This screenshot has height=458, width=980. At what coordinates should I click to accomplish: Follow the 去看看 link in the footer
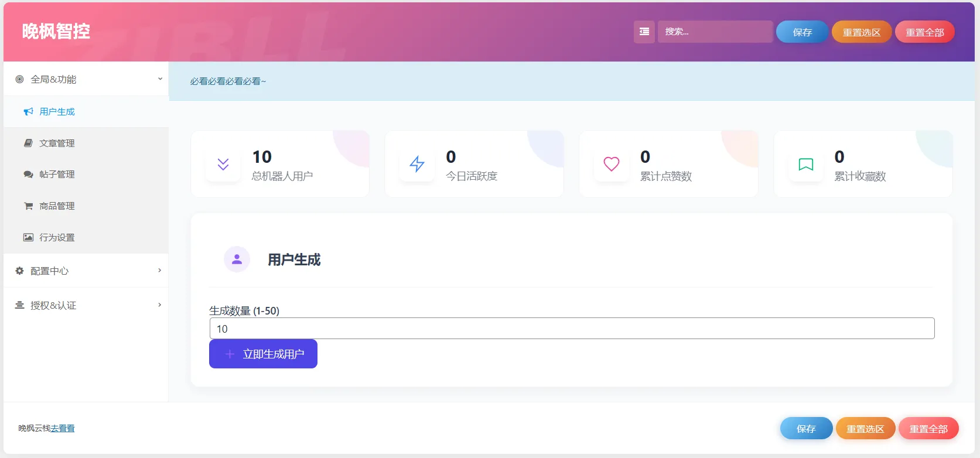63,428
